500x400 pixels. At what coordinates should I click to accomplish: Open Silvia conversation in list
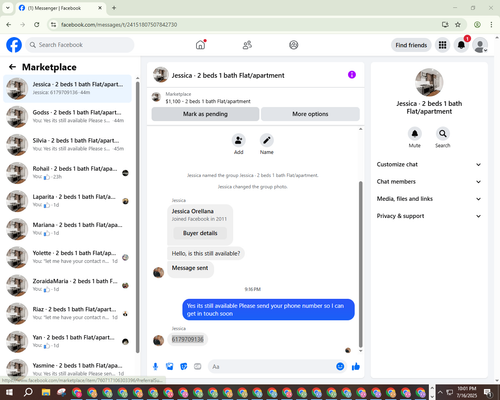click(68, 145)
